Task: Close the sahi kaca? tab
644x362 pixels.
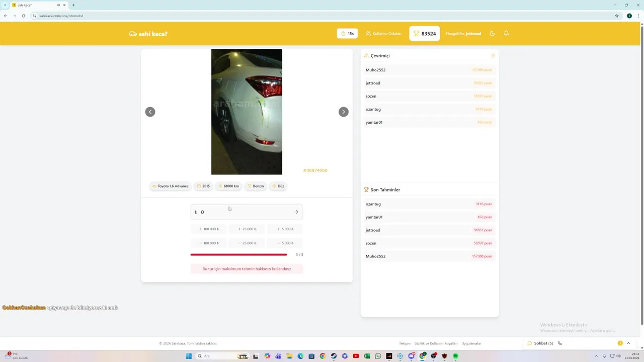Action: tap(64, 5)
